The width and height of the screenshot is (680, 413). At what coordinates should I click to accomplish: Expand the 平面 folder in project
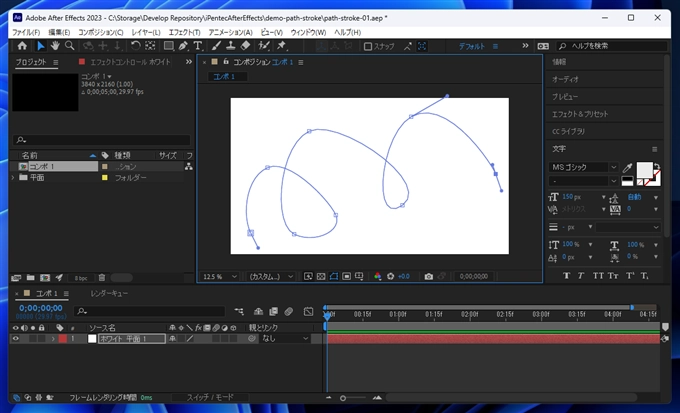point(13,177)
